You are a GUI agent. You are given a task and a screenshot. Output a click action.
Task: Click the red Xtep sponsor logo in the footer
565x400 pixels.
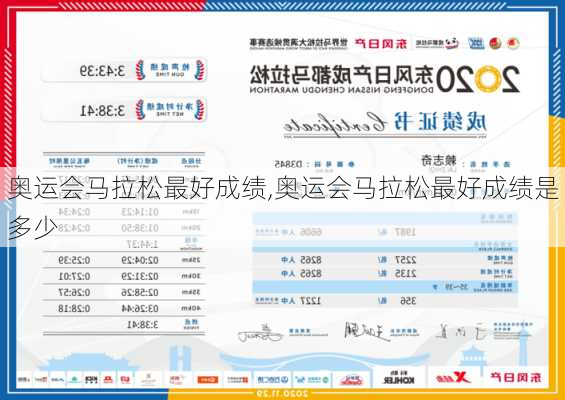[x=453, y=377]
